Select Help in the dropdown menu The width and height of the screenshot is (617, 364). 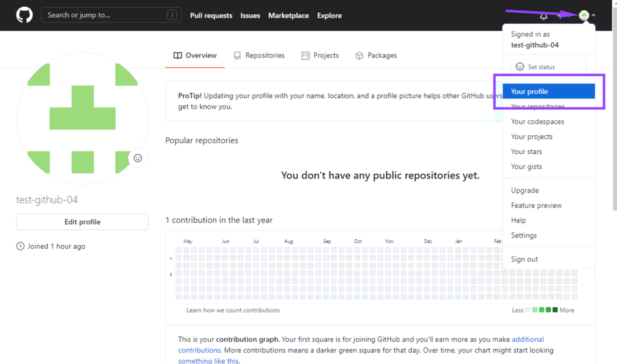click(549, 220)
